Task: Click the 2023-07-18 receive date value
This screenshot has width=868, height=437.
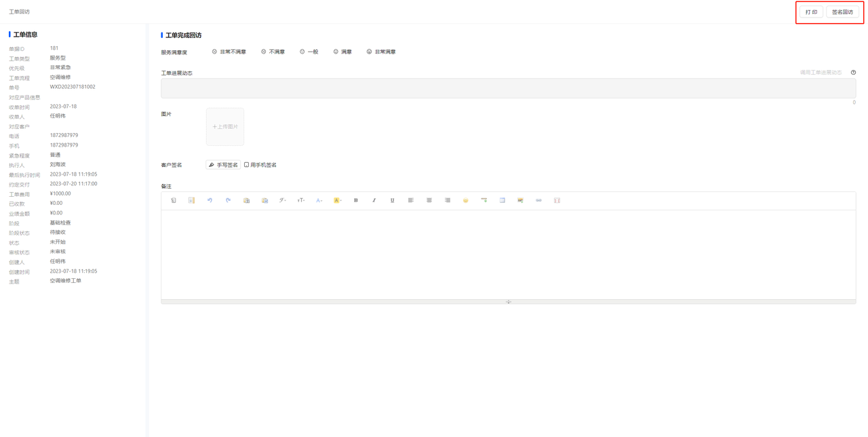Action: point(63,107)
